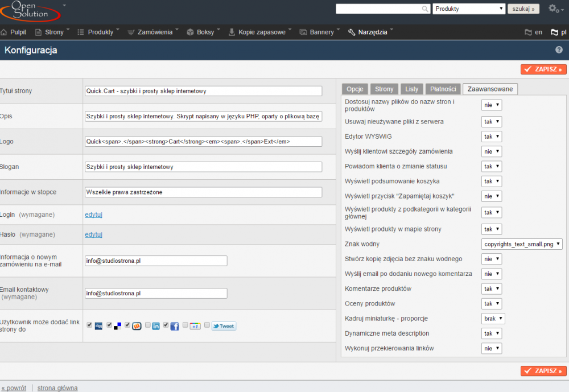Open search category Produkty dropdown
The height and width of the screenshot is (392, 569).
(469, 9)
